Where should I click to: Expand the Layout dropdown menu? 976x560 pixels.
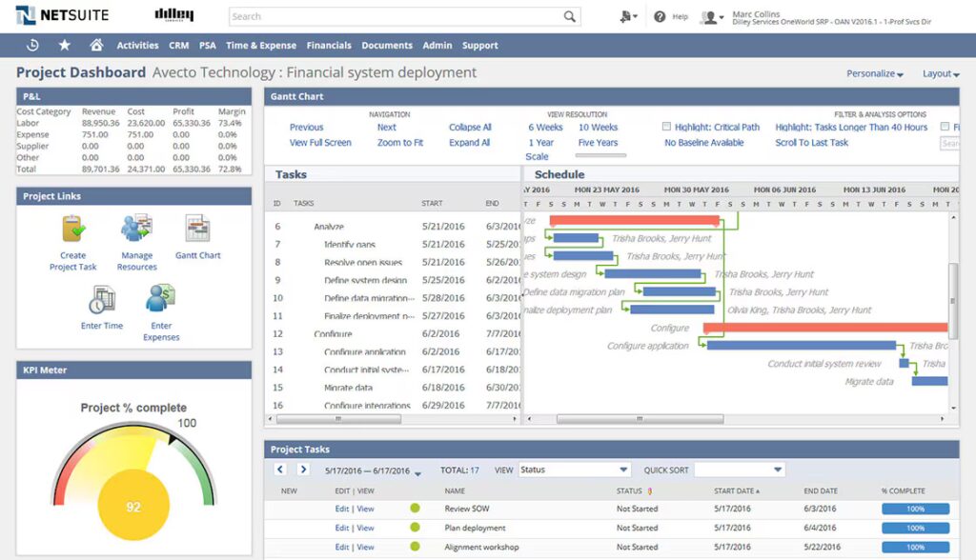click(x=941, y=73)
